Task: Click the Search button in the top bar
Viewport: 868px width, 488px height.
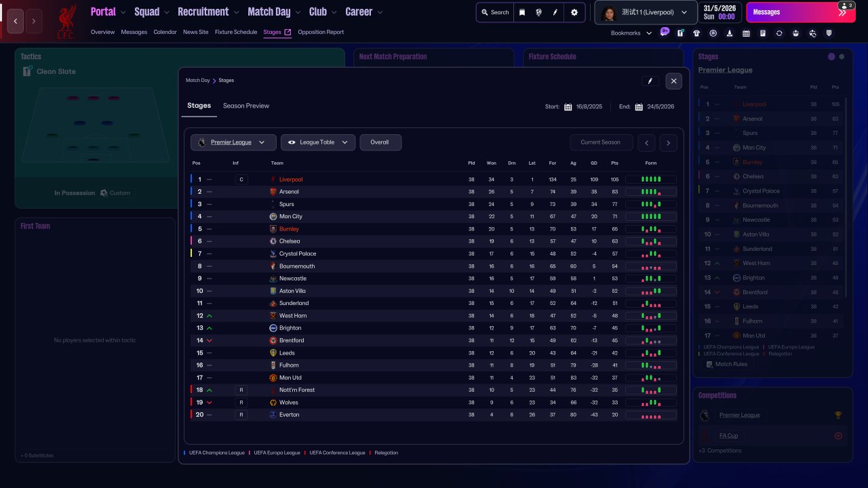Action: (x=495, y=12)
